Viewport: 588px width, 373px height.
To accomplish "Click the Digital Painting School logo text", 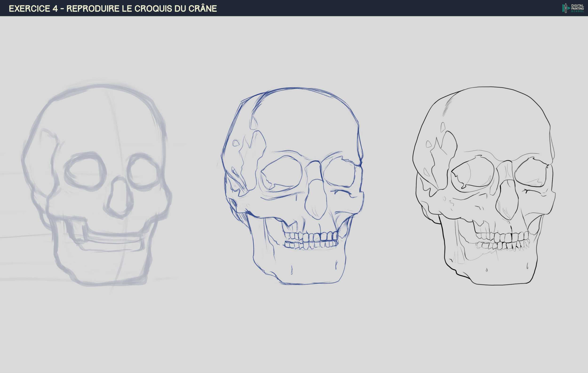I will 577,8.
